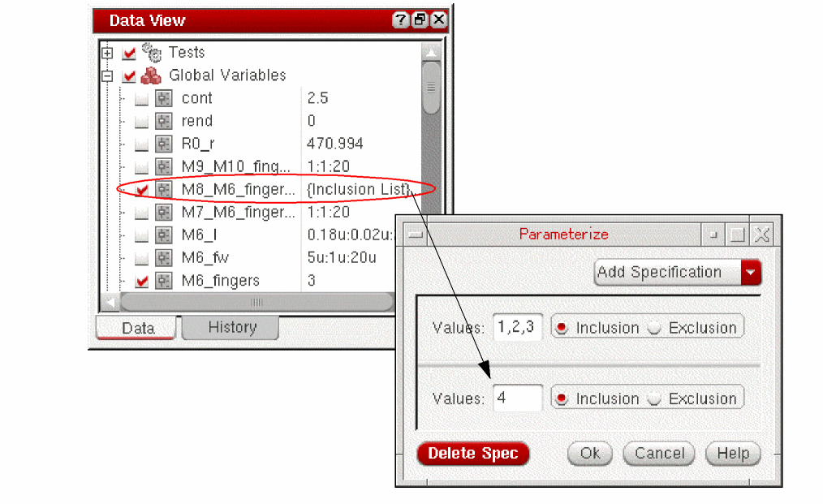The image size is (823, 504).
Task: Expand the Tests tree node
Action: pos(108,53)
